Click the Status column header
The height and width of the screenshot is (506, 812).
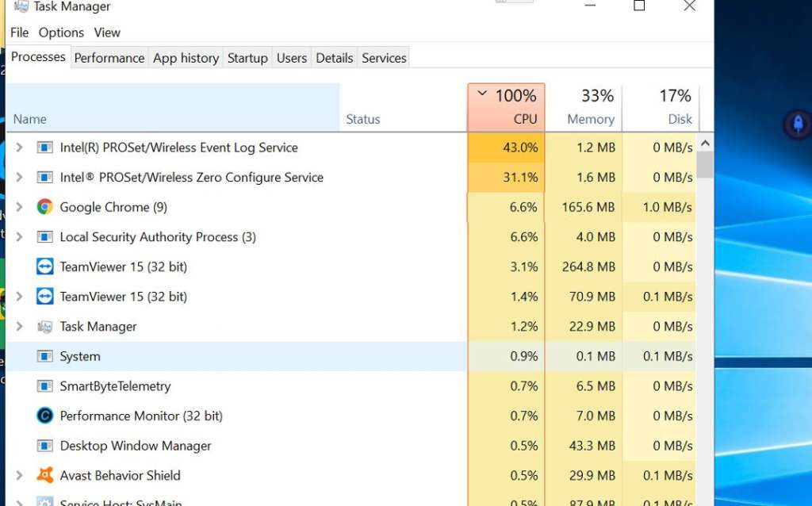tap(363, 119)
